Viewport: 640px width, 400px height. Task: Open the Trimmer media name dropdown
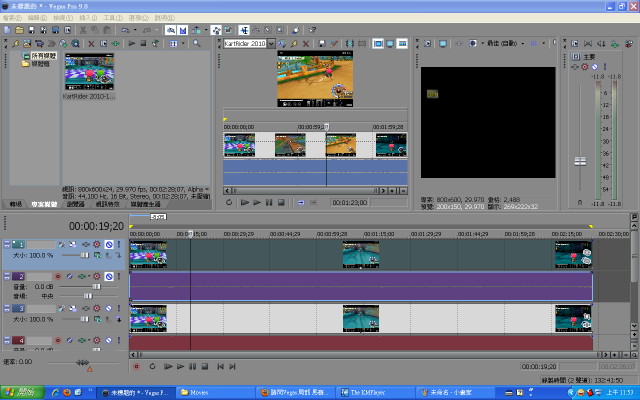pos(271,43)
